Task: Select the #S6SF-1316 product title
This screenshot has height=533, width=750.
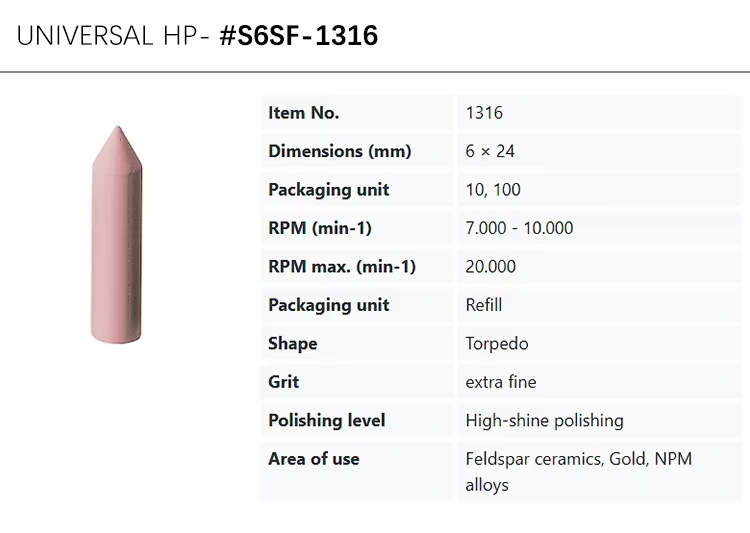Action: tap(299, 36)
